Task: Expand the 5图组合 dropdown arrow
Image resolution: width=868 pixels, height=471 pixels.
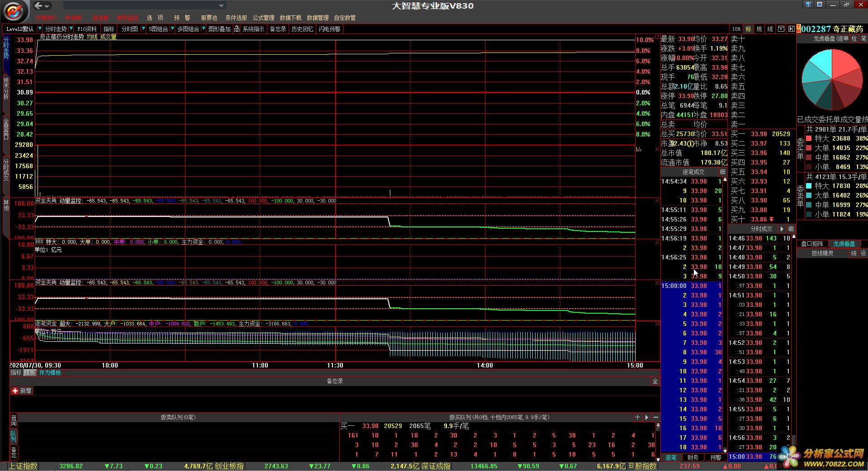Action: click(172, 29)
